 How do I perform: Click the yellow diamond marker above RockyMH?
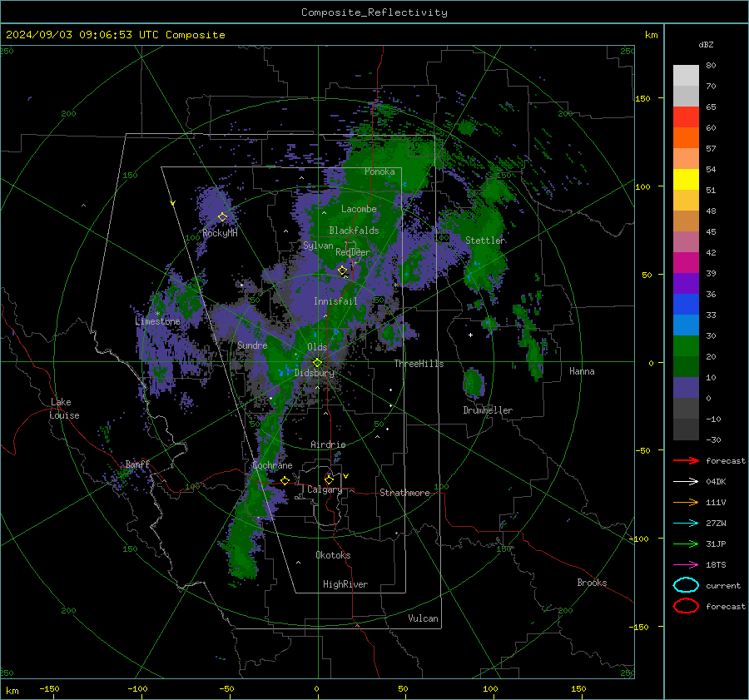(x=222, y=217)
